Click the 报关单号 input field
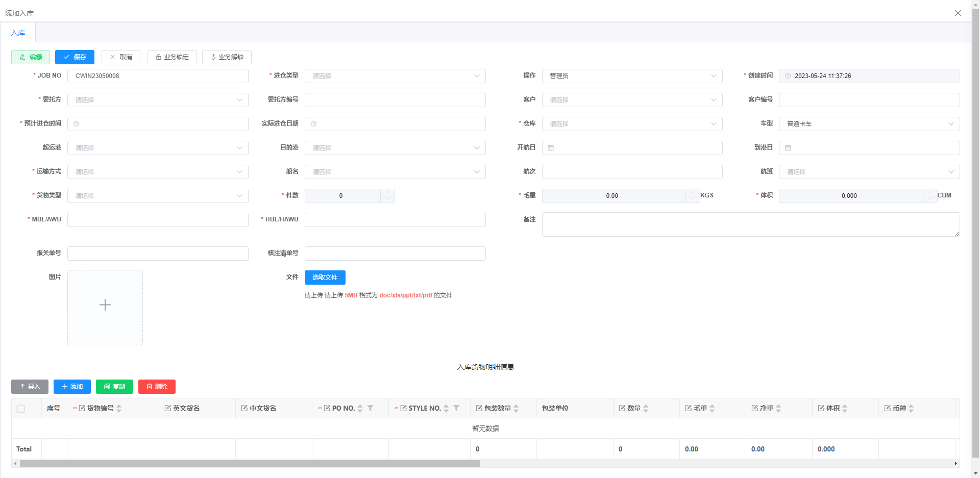The height and width of the screenshot is (478, 980). [158, 254]
